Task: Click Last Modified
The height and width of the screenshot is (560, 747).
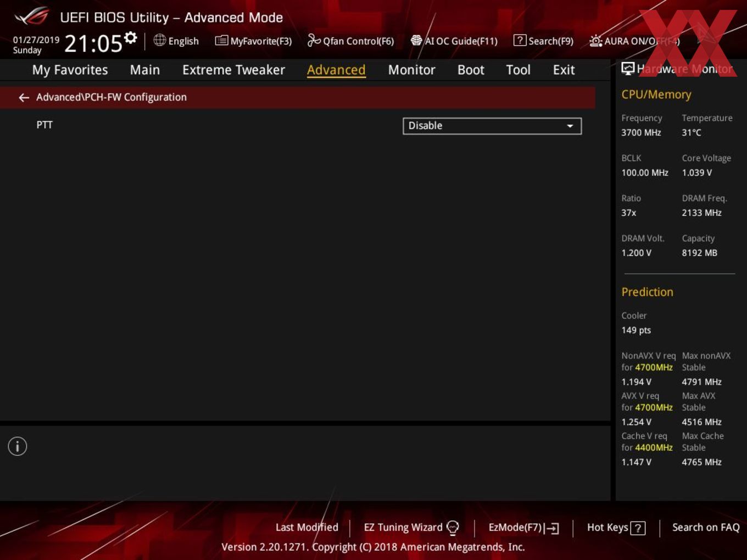Action: [307, 527]
